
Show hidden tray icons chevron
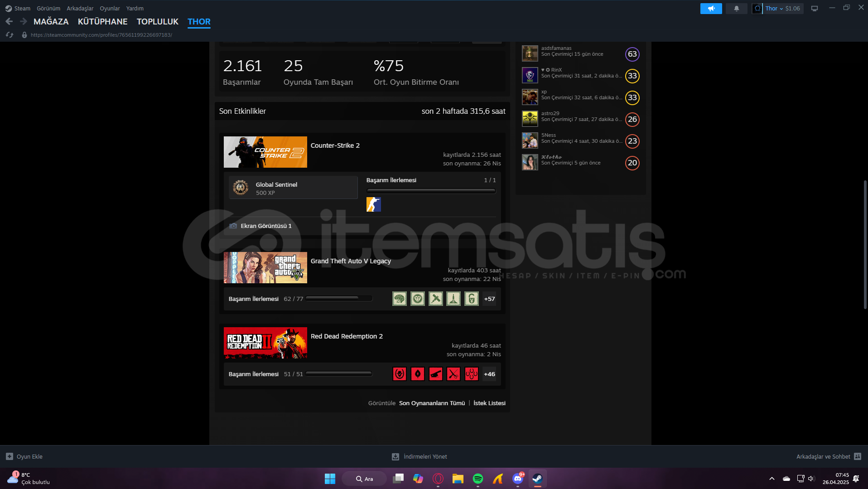coord(772,479)
